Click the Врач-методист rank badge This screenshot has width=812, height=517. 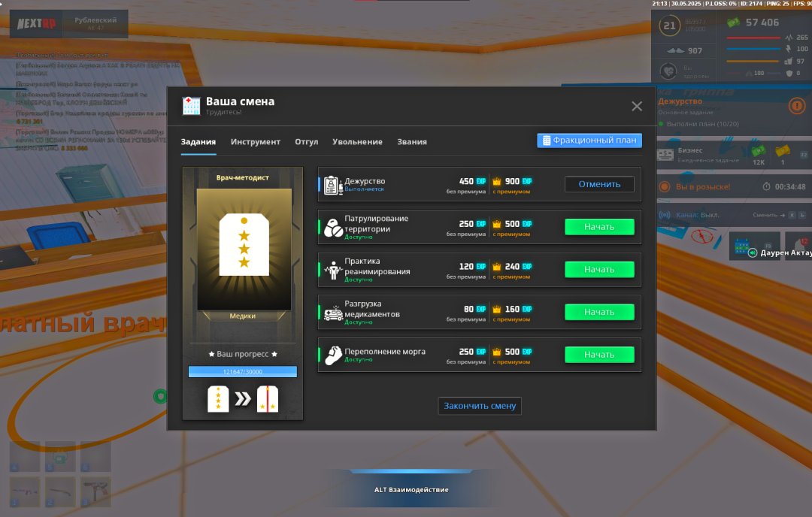[244, 245]
